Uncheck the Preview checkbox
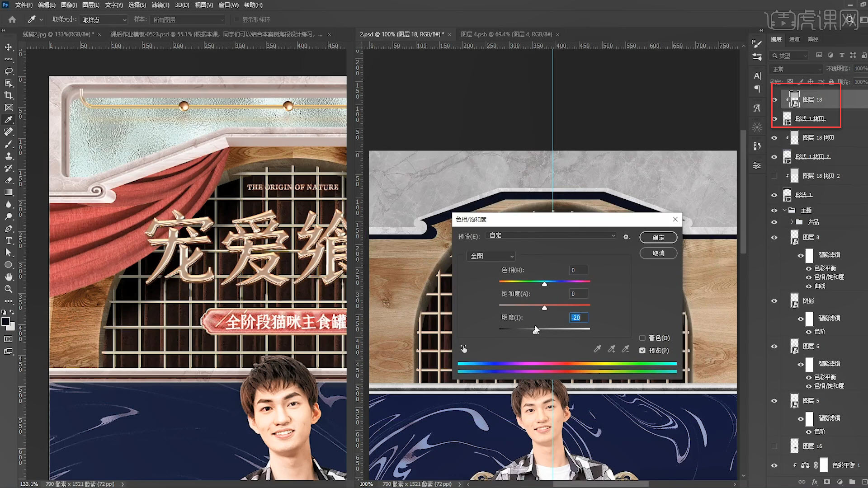 click(x=642, y=351)
